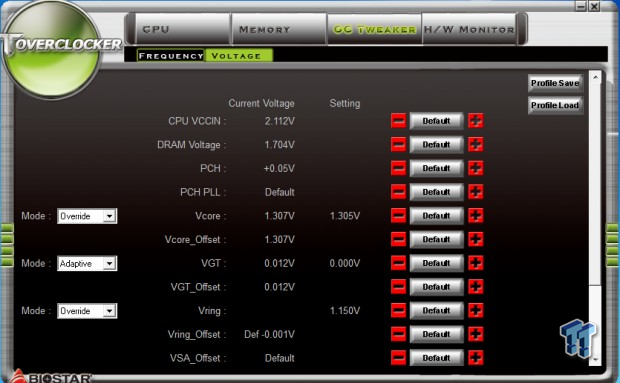Screen dimensions: 620x383
Task: Click the Profile Save button
Action: tap(555, 83)
